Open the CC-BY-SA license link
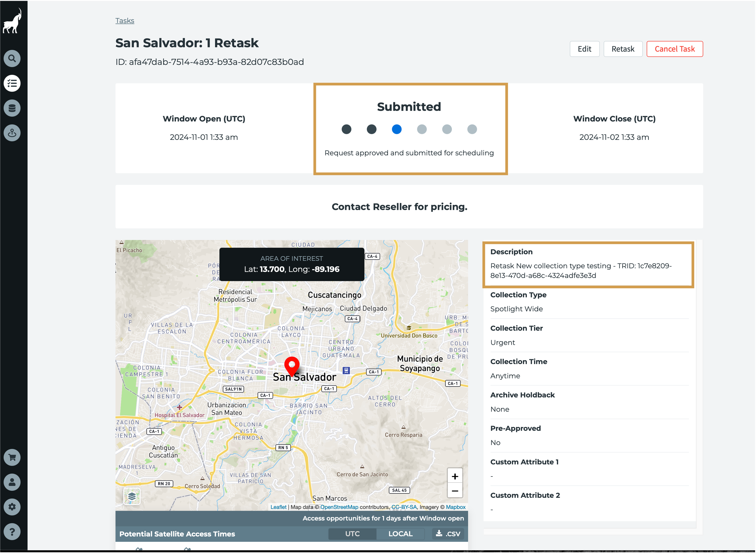Screen dimensions: 756x553 [x=404, y=507]
